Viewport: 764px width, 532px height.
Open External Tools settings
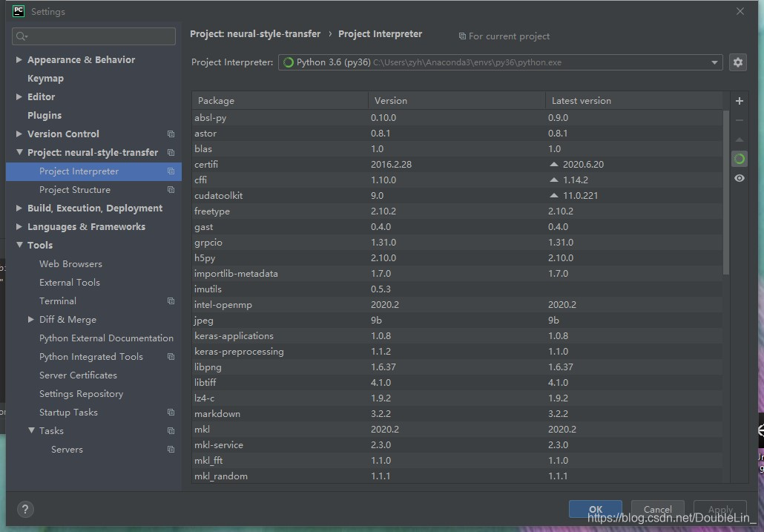[x=69, y=283]
